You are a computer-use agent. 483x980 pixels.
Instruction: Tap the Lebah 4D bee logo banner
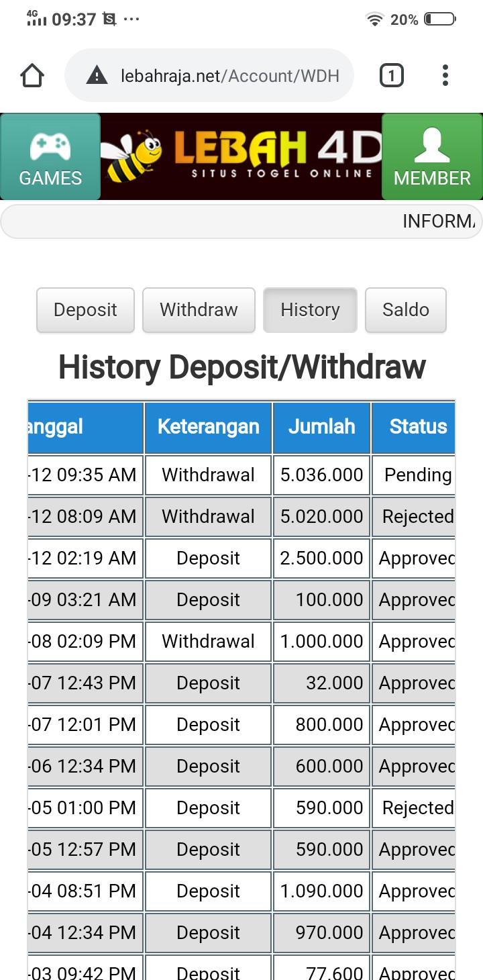[x=241, y=157]
